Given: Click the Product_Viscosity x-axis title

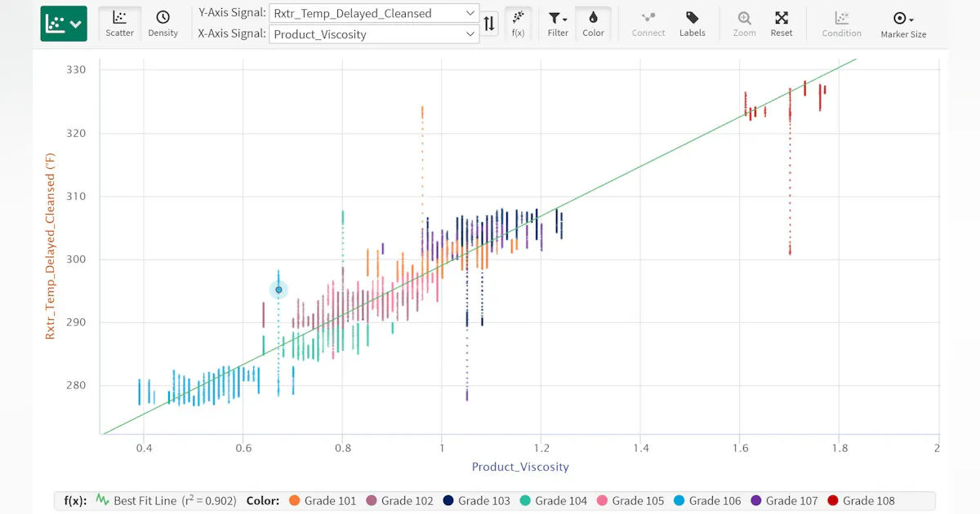Looking at the screenshot, I should click(x=520, y=467).
